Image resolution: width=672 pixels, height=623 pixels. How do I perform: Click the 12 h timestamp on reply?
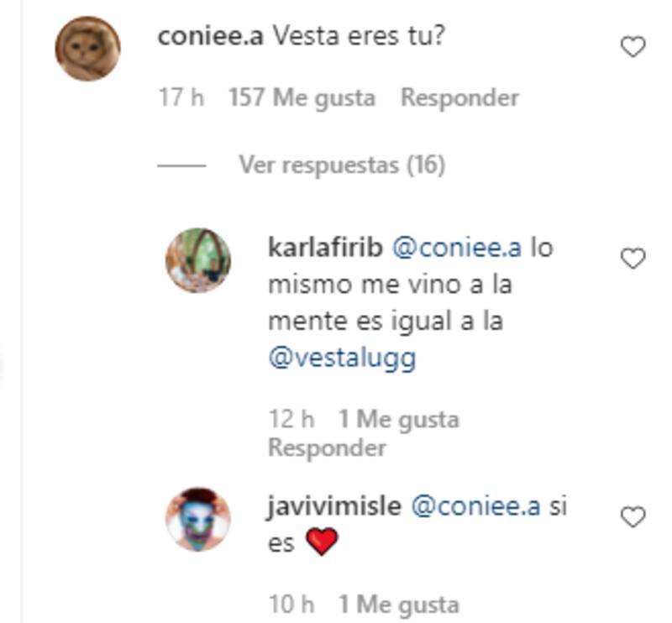click(291, 419)
